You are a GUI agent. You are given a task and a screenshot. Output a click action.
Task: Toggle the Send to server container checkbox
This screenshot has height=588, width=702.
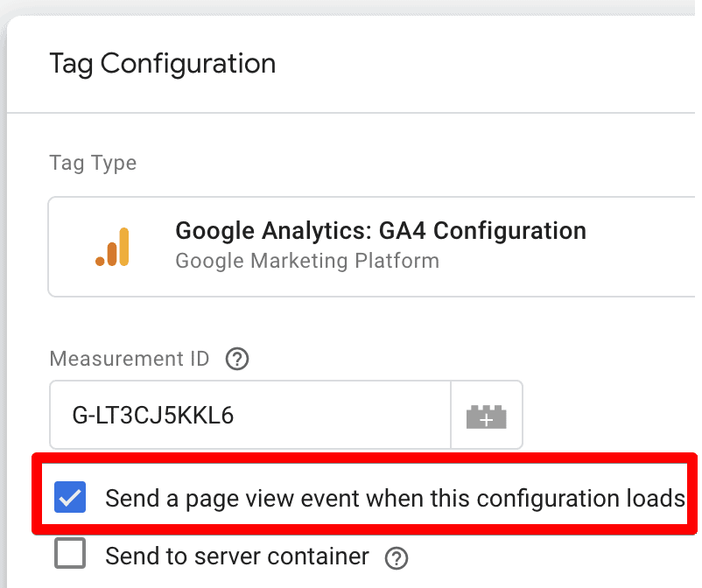(x=69, y=553)
